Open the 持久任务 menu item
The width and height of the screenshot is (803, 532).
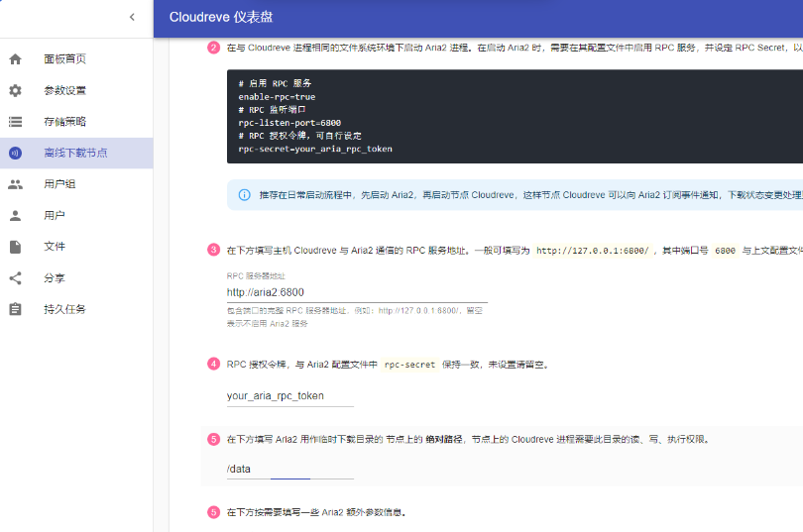click(64, 309)
